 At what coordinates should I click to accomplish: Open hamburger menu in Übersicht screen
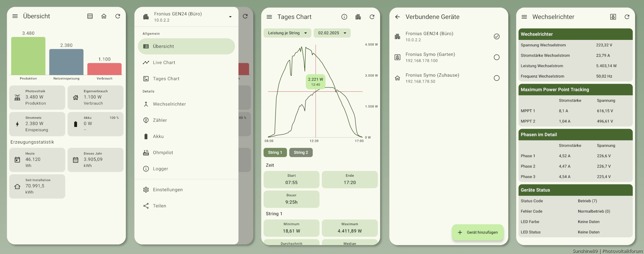(15, 16)
